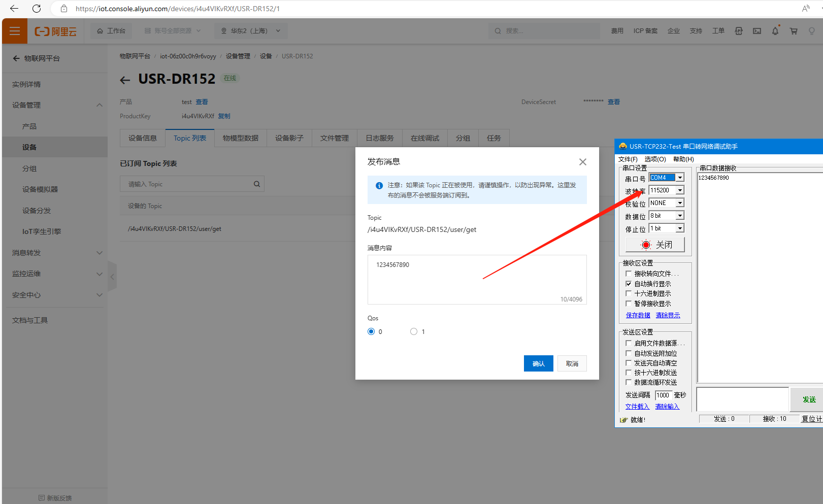
Task: Expand the region selector 华东2 (上海)
Action: click(251, 31)
